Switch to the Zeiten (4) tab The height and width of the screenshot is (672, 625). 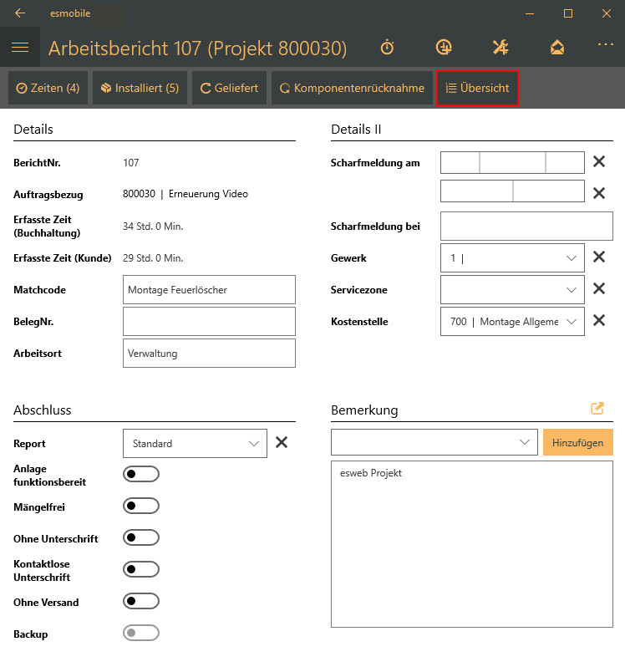point(48,88)
